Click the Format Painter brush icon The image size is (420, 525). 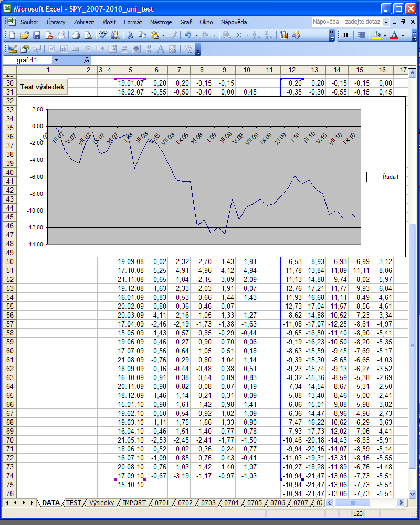coord(173,35)
